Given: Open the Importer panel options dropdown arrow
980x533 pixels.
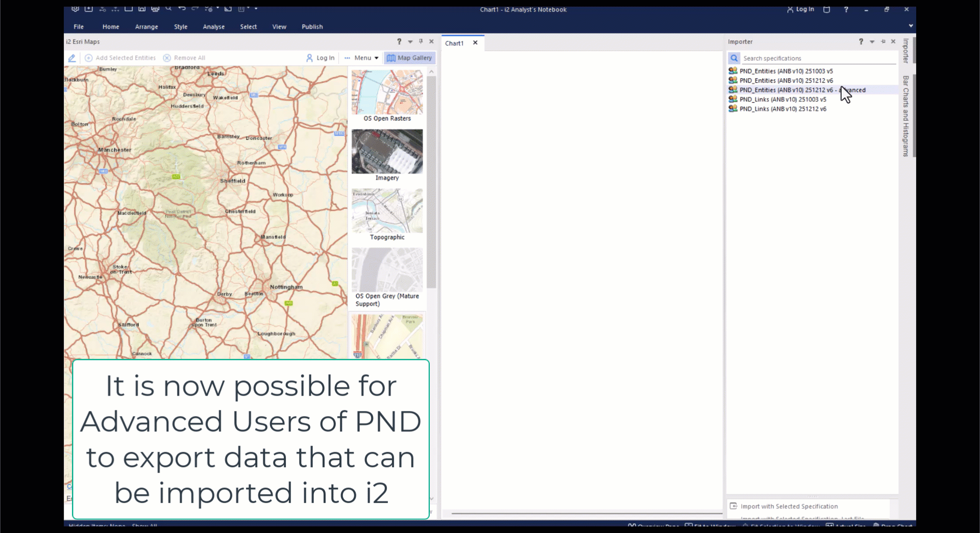Looking at the screenshot, I should click(x=872, y=42).
